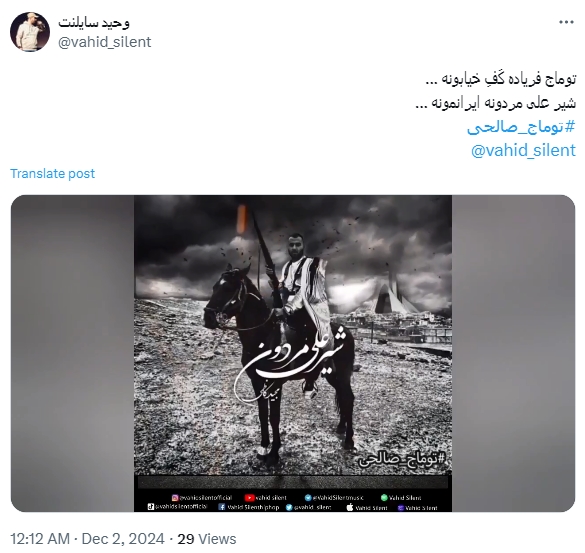Click the 12:12 AM timestamp
This screenshot has height=553, width=585.
click(40, 539)
